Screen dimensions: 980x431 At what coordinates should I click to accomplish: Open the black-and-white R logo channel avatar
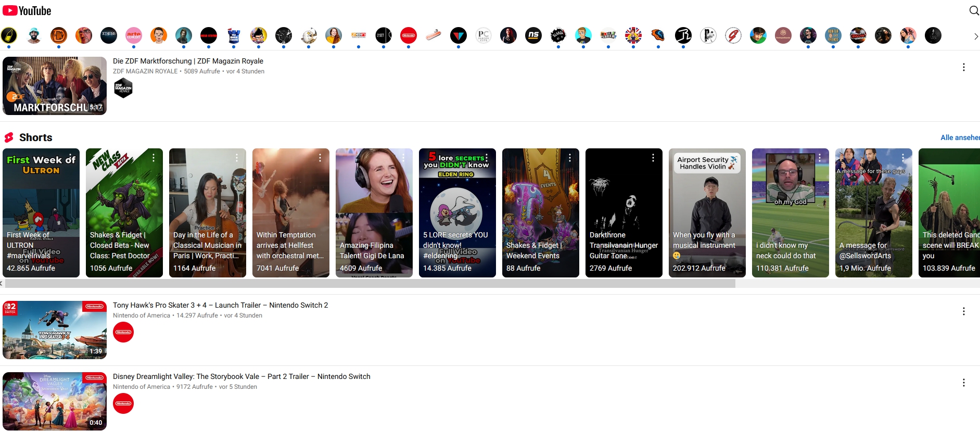[x=683, y=35]
